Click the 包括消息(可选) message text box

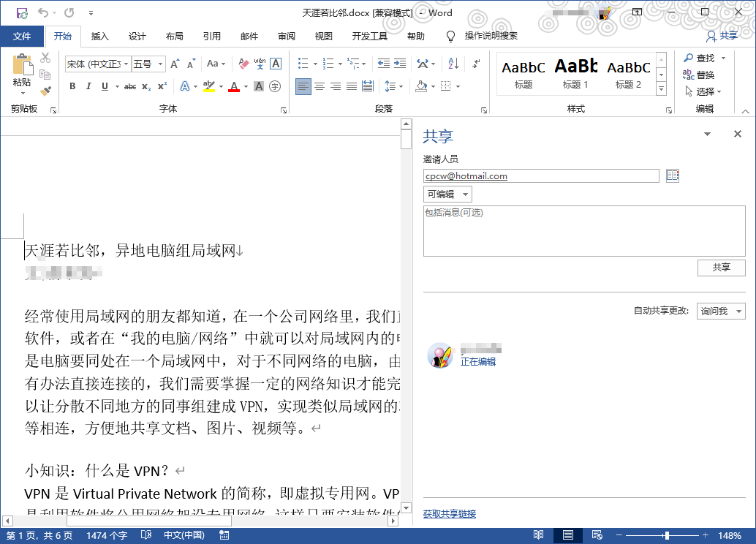[x=583, y=231]
